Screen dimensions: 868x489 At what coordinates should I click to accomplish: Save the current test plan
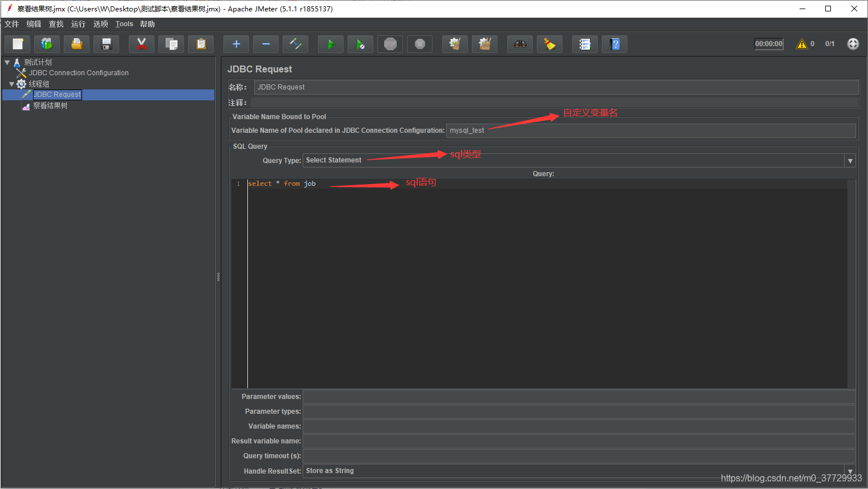point(106,43)
